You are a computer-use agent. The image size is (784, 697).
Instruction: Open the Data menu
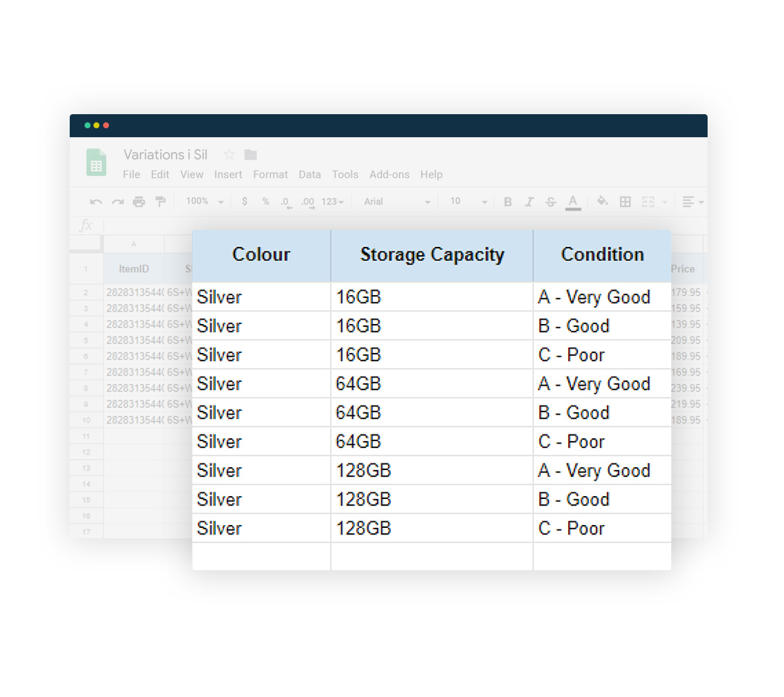click(310, 174)
